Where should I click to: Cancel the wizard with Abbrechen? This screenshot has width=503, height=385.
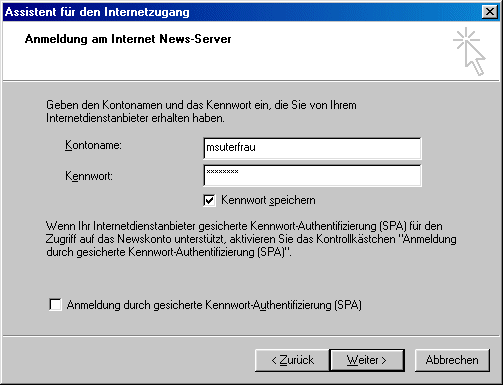pyautogui.click(x=452, y=360)
